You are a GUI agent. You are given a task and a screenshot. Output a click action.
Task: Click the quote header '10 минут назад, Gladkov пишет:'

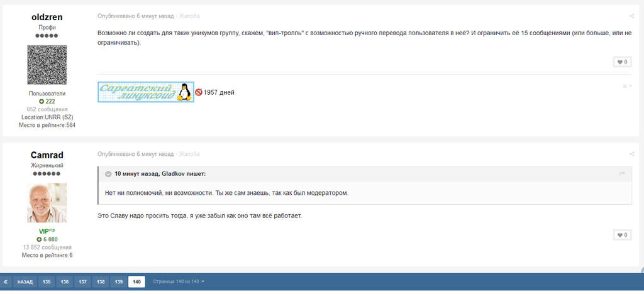pyautogui.click(x=160, y=174)
